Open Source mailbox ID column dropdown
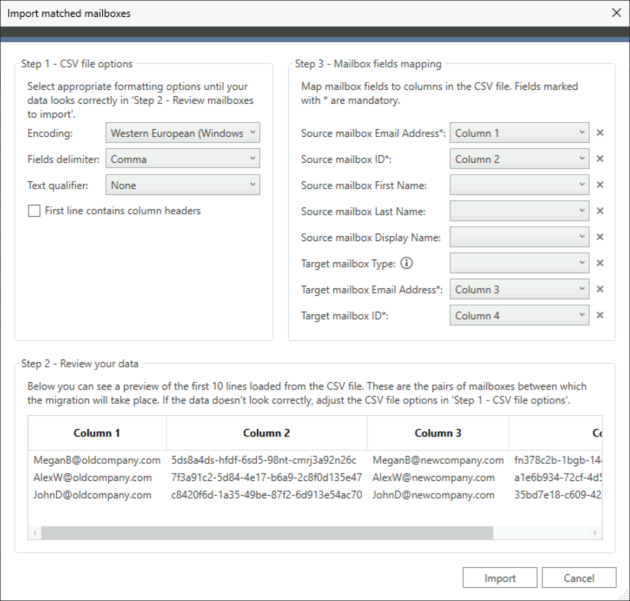630x601 pixels. pyautogui.click(x=520, y=159)
